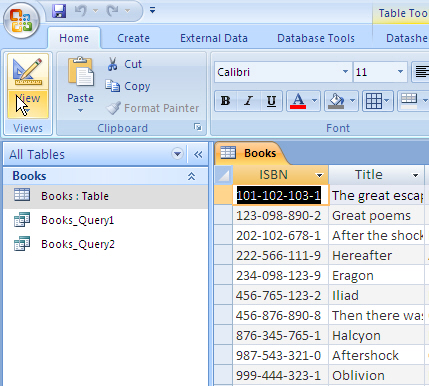Click the ISBN cell 123-098-890-2
Screen dimensions: 429x386
tap(280, 216)
